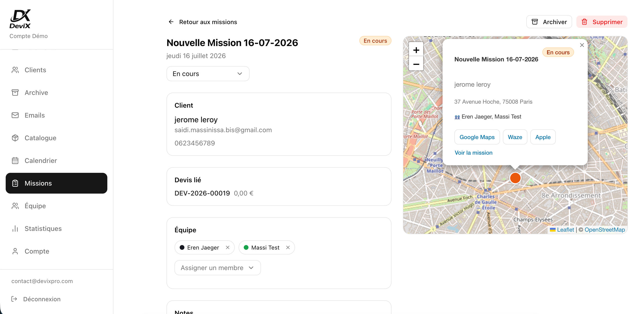Click the DeviX logo
Image resolution: width=644 pixels, height=314 pixels.
(20, 19)
